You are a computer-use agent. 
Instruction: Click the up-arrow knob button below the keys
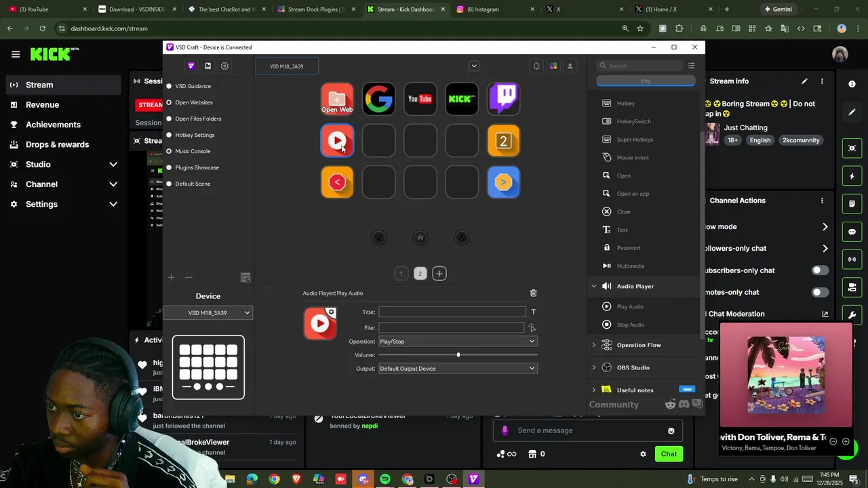tap(379, 237)
